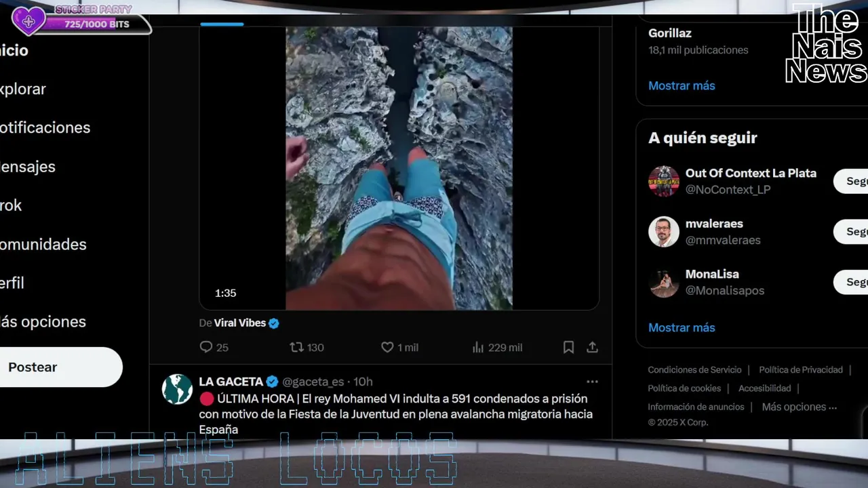Click the active feed tab indicator
This screenshot has height=488, width=868.
coord(222,24)
